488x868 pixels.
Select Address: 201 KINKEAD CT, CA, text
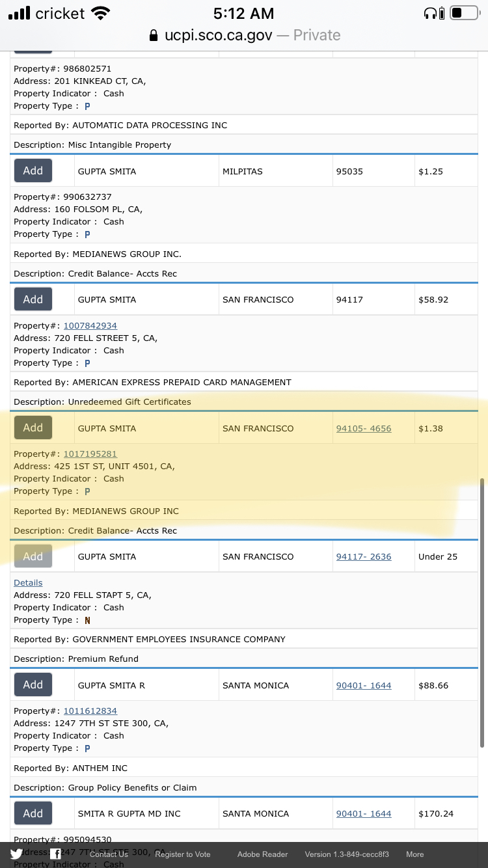click(80, 81)
